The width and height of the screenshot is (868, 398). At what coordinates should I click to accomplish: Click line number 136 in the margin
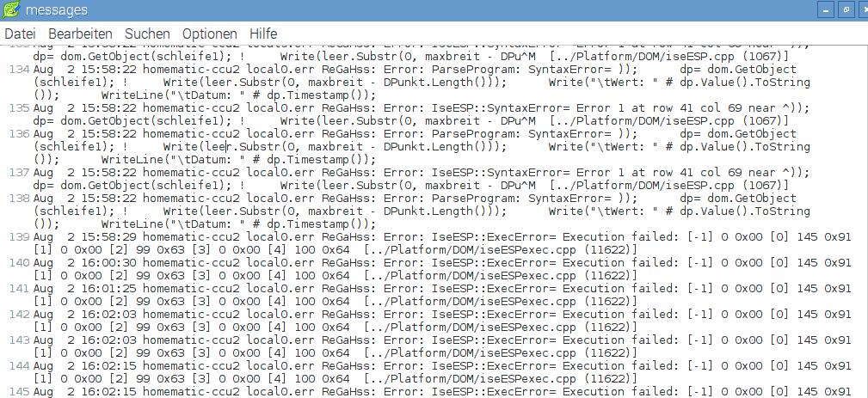[x=17, y=134]
